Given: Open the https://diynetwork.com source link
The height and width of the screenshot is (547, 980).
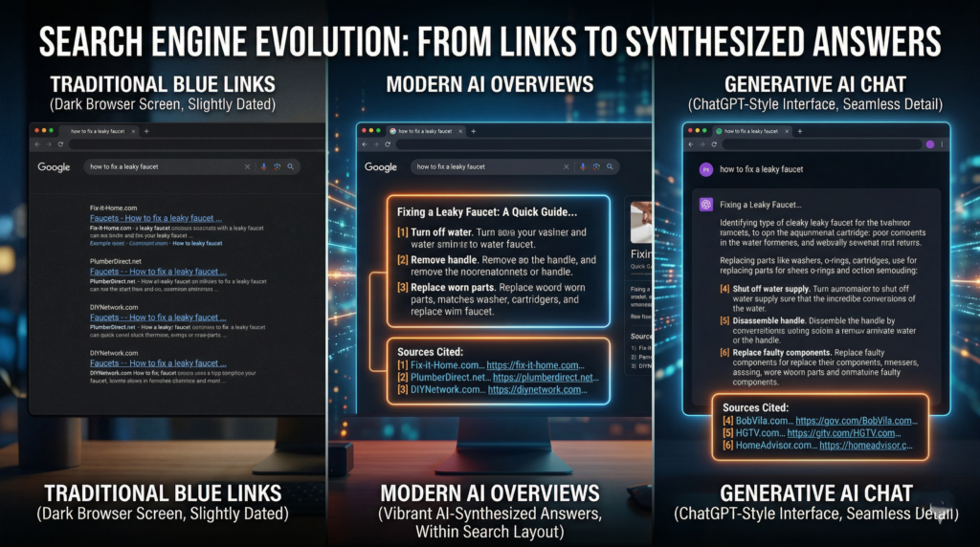Looking at the screenshot, I should point(537,389).
